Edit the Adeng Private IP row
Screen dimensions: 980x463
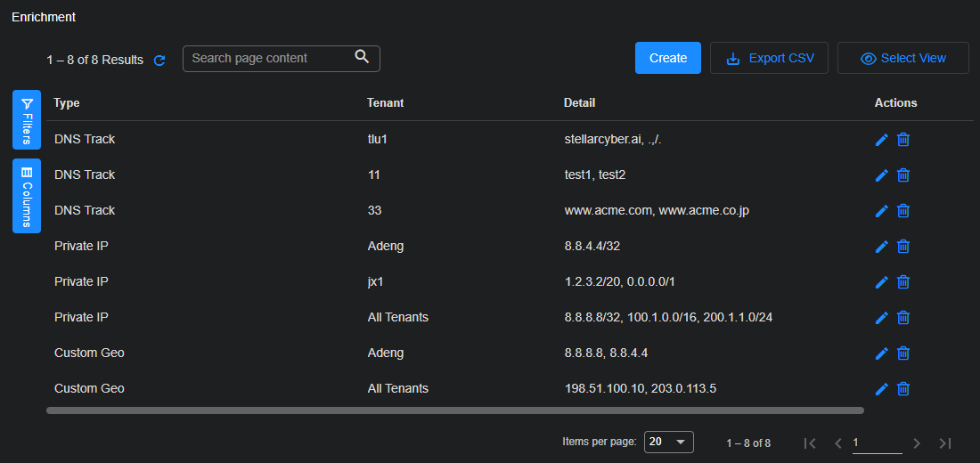(x=882, y=247)
